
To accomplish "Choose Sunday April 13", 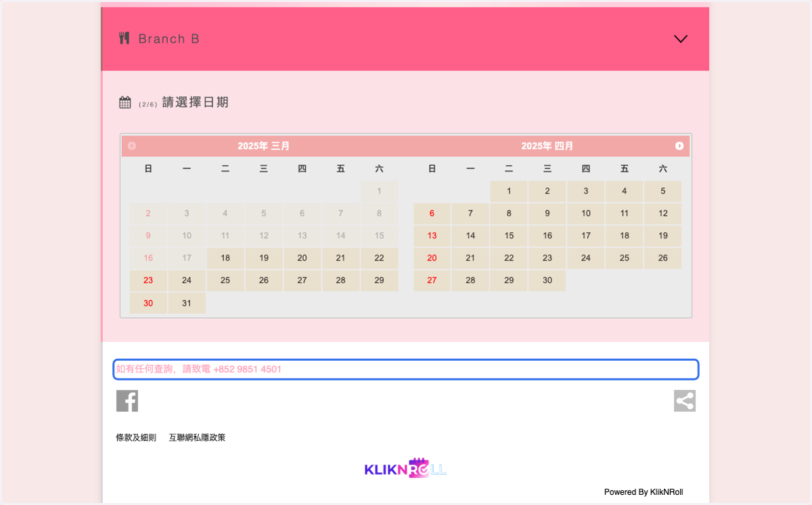I will click(x=432, y=236).
